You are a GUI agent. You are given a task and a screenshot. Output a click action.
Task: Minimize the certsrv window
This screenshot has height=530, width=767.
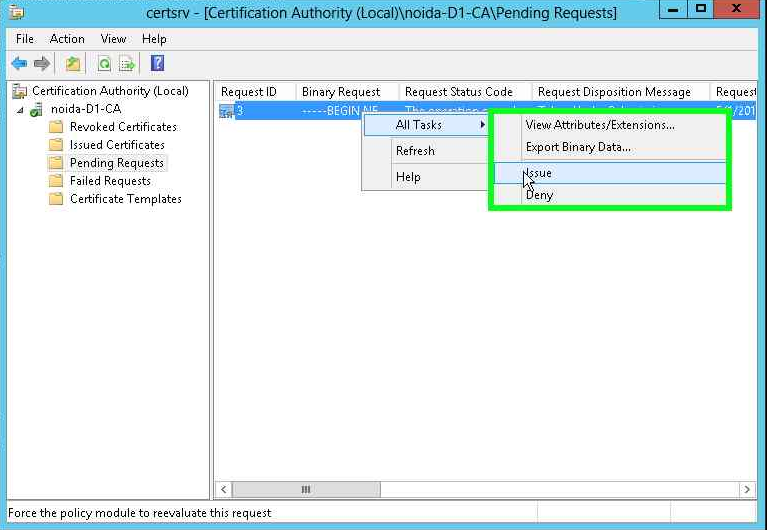coord(673,9)
